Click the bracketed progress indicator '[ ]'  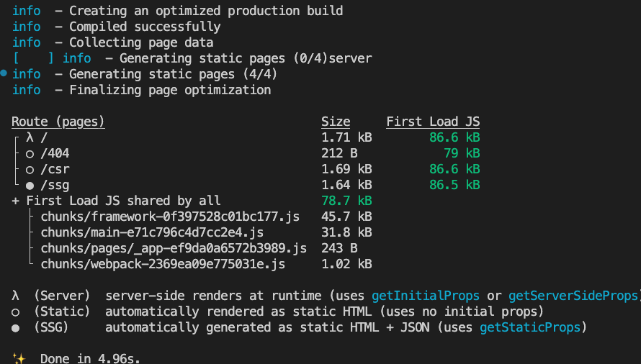(x=33, y=58)
